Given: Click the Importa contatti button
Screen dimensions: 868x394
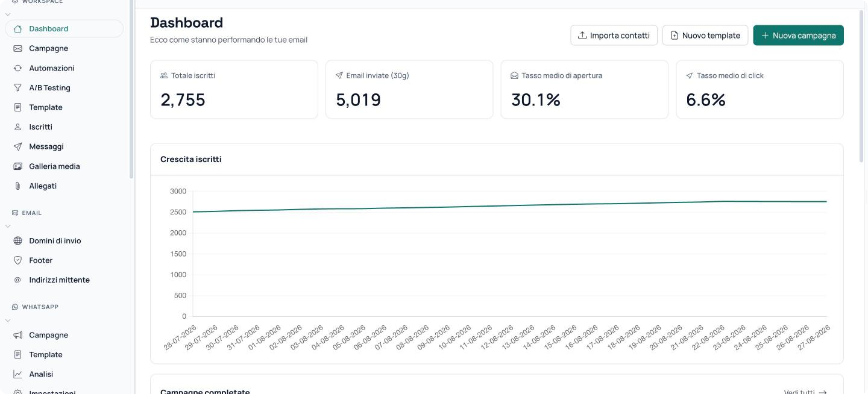Looking at the screenshot, I should (x=614, y=36).
